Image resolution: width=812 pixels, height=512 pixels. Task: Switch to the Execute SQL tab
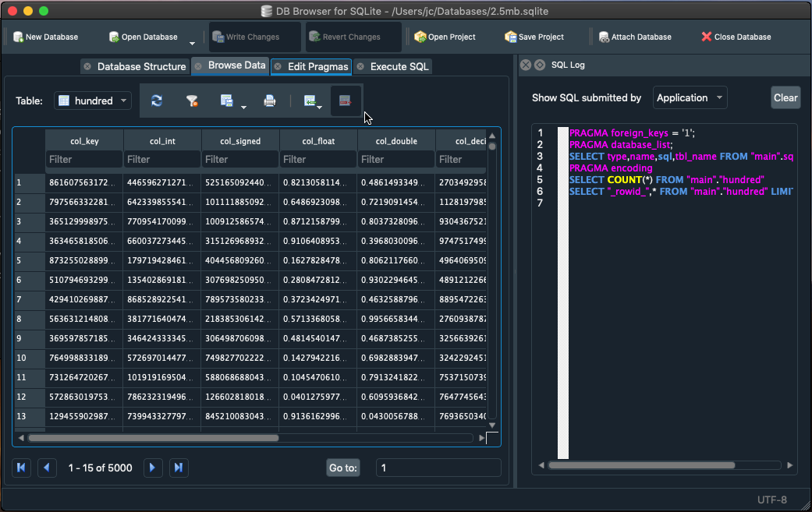click(399, 66)
